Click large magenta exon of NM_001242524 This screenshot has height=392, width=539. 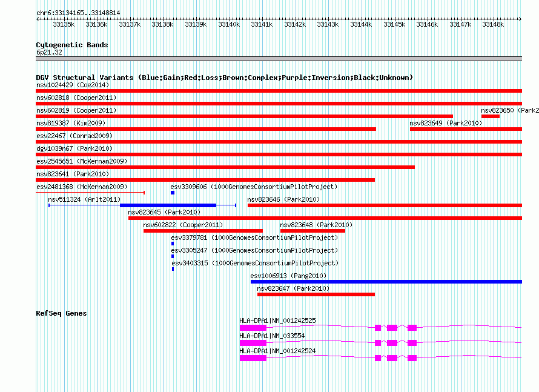point(253,358)
